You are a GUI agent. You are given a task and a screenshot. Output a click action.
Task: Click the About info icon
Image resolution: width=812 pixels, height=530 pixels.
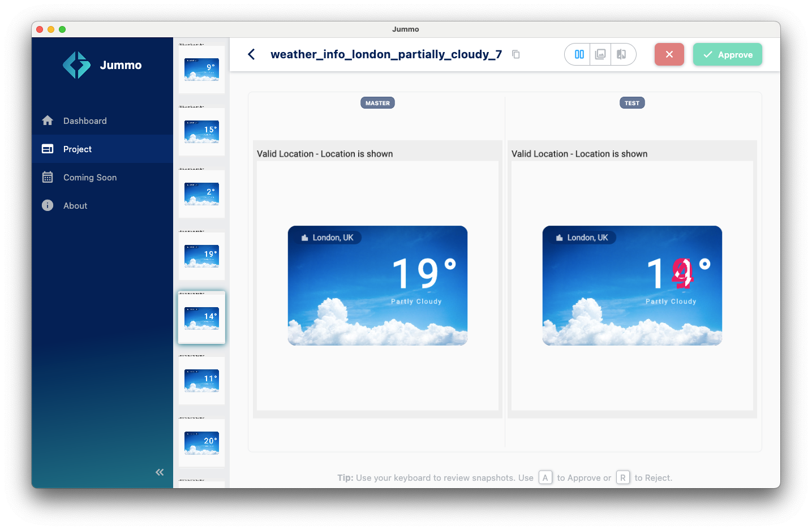pos(48,206)
